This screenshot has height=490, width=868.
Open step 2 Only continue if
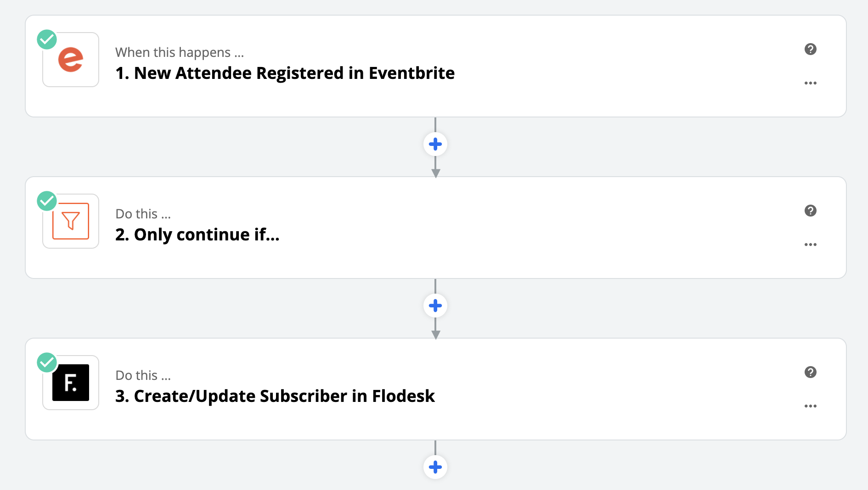[x=197, y=235]
